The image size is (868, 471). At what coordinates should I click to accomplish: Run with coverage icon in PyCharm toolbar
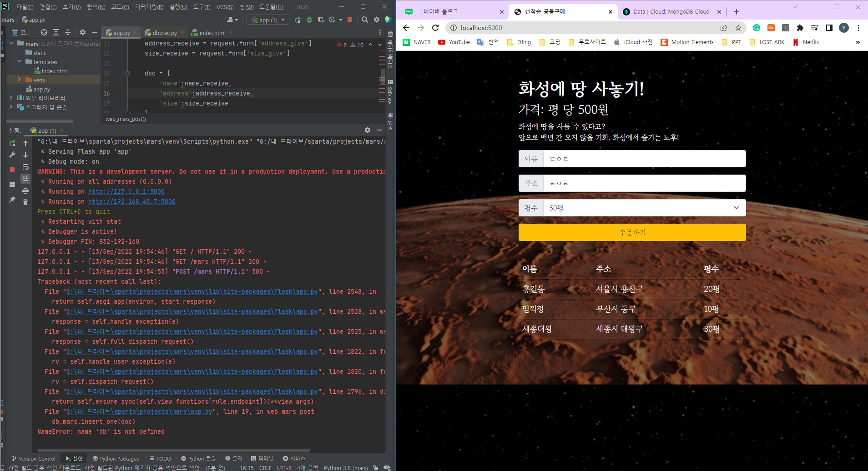pos(321,20)
